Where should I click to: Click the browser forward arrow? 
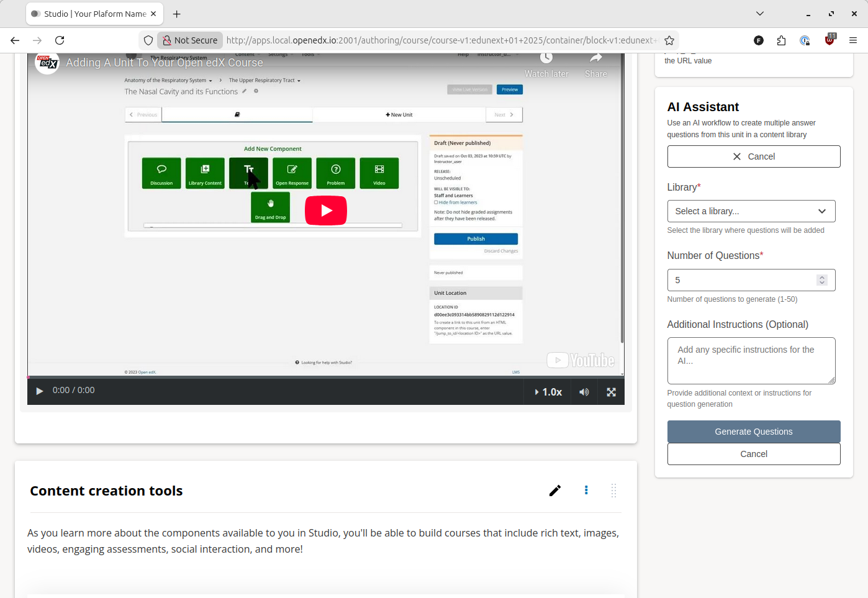tap(37, 40)
